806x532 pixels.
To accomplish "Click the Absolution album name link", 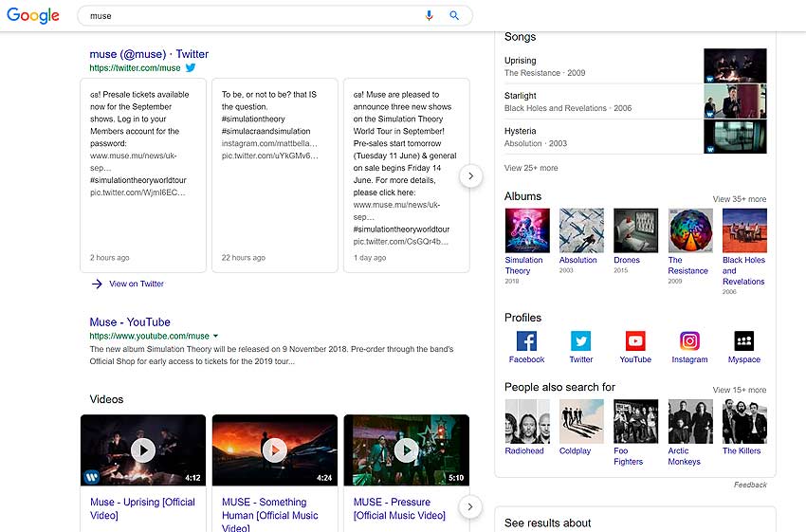I will pyautogui.click(x=578, y=260).
